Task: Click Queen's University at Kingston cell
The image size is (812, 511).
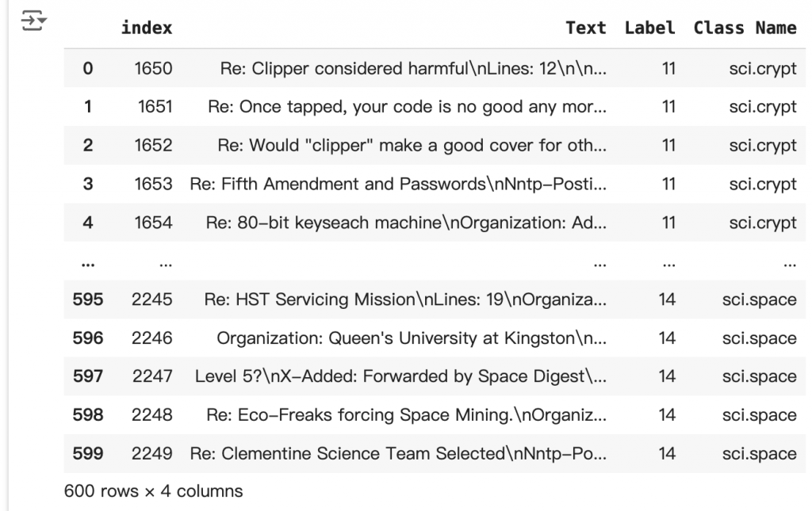Action: coord(412,338)
